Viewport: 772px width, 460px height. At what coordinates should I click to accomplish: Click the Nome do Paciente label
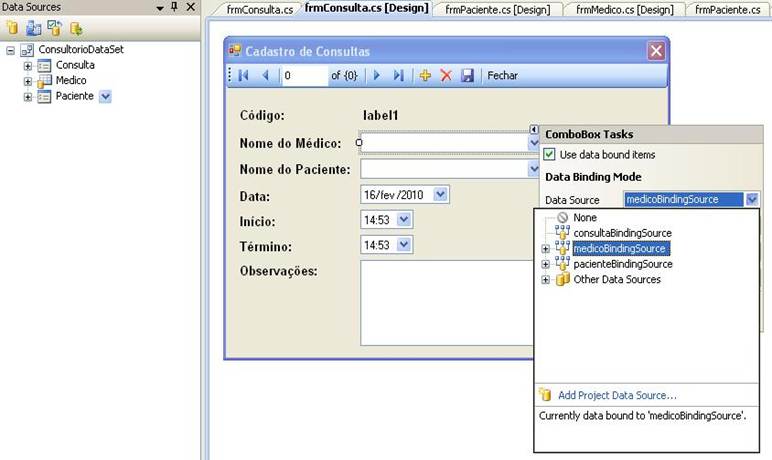point(295,169)
